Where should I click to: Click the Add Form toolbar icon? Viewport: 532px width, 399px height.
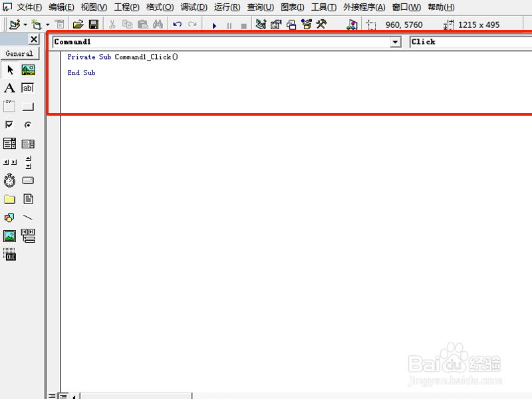(37, 25)
